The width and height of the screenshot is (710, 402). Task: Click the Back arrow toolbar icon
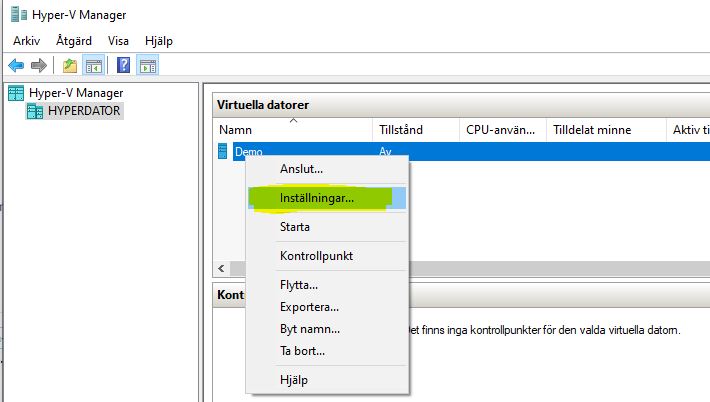click(16, 66)
